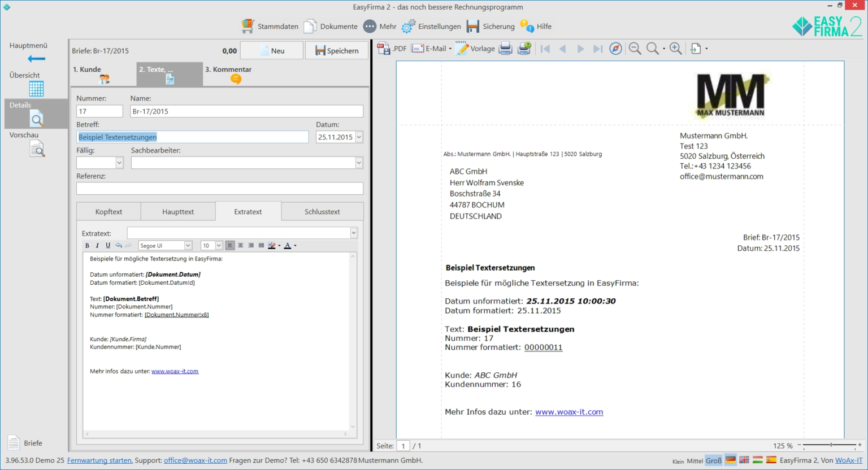Switch to the Schlusstext tab
This screenshot has width=868, height=470.
point(322,212)
